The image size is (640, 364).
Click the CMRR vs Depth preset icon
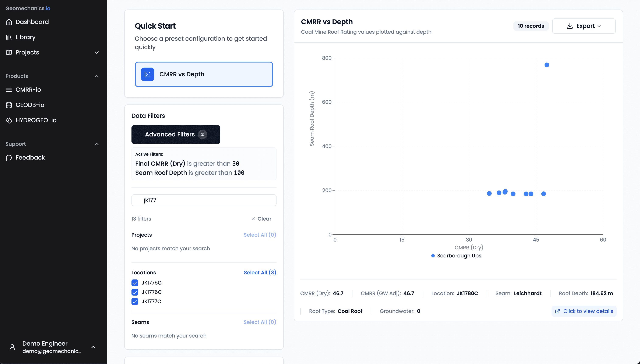(x=147, y=74)
